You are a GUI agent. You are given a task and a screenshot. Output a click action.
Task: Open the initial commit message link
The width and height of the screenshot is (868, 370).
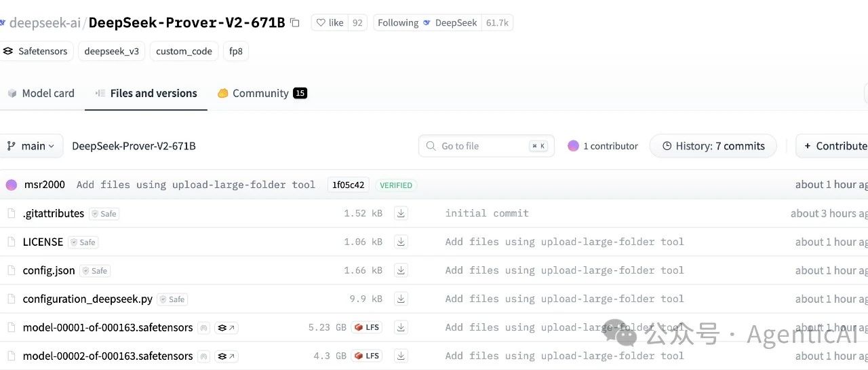point(487,213)
